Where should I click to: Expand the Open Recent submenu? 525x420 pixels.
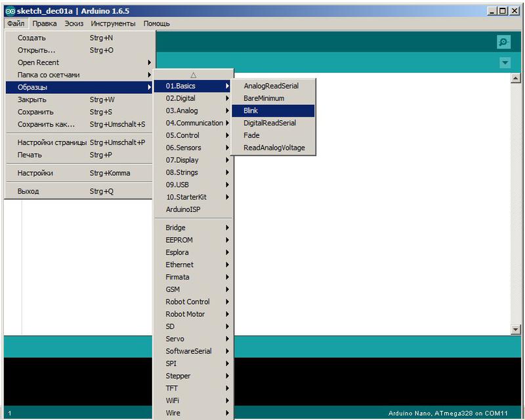79,62
